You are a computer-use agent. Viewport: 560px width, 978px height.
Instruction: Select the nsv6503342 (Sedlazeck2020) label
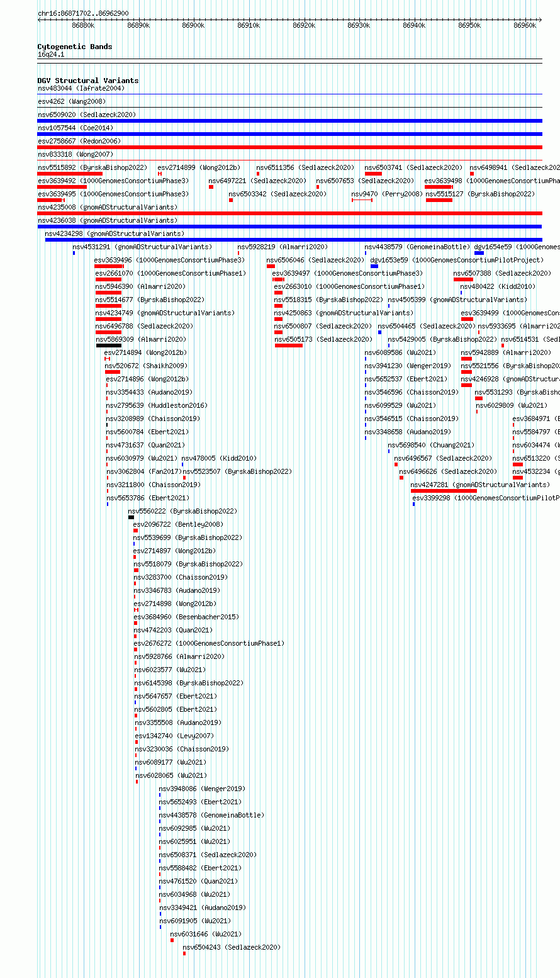(277, 194)
